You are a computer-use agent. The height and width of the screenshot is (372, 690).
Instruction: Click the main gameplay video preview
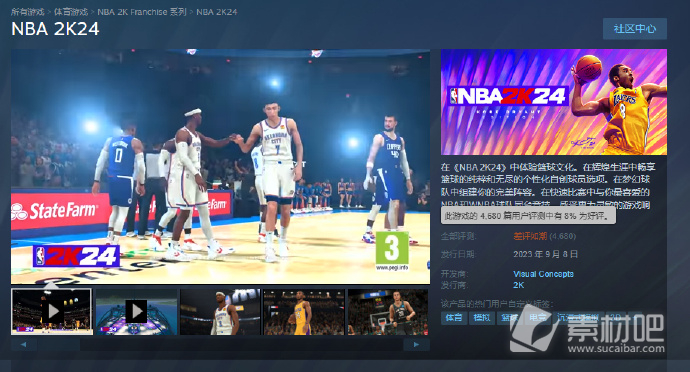220,166
